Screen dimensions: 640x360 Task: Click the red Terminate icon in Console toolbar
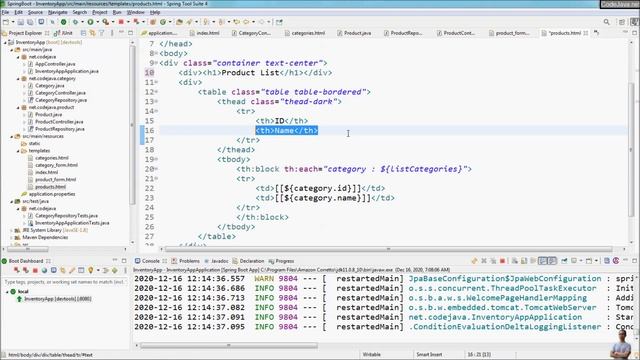[x=502, y=261]
